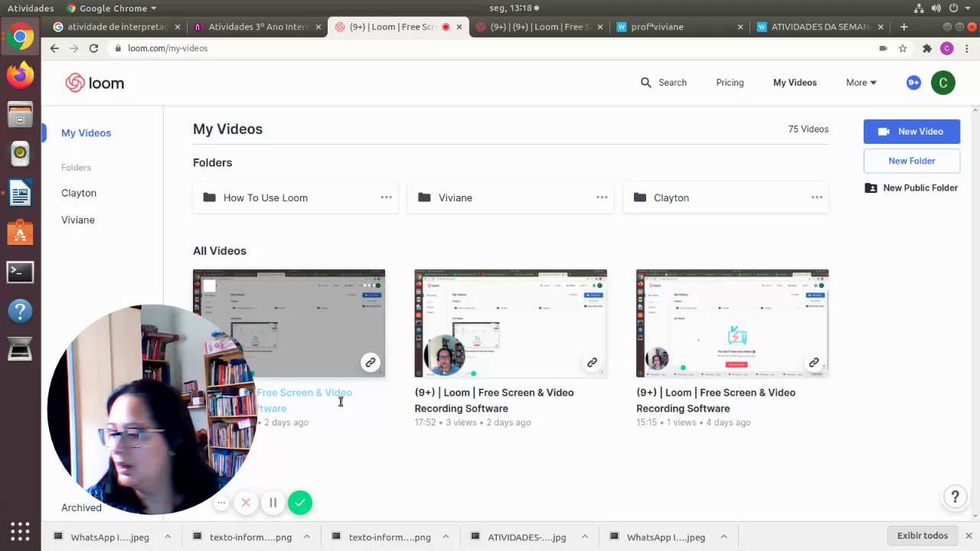The image size is (980, 551).
Task: Open Help in the dock
Action: tap(20, 311)
